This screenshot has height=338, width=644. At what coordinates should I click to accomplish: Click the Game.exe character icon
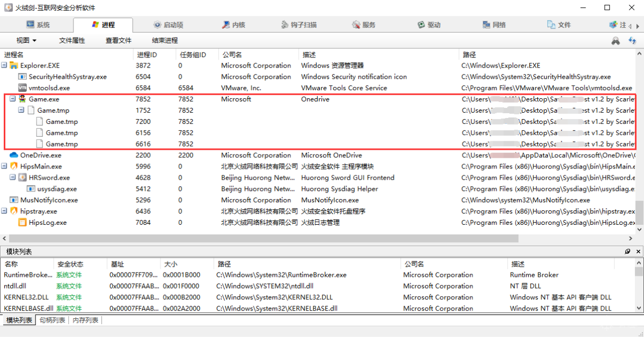[23, 99]
